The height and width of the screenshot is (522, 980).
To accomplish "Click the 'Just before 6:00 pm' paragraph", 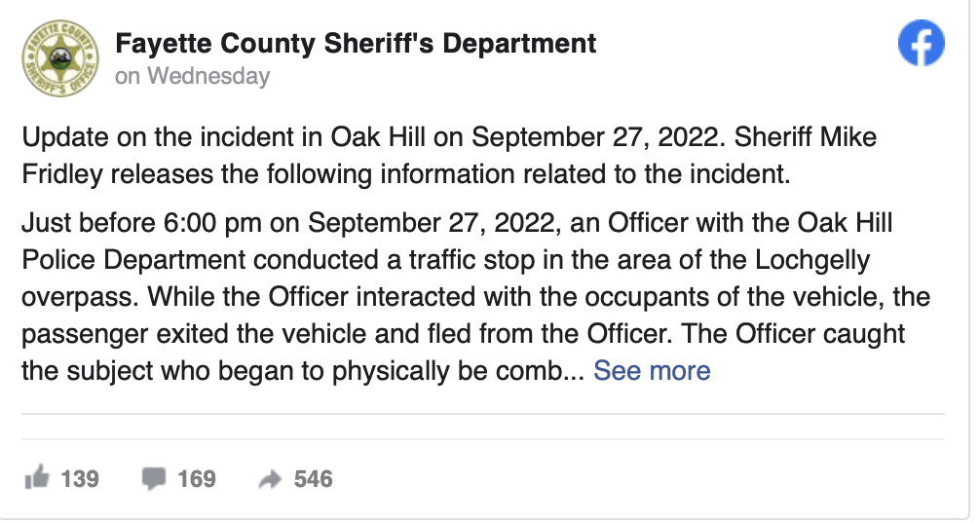I will click(x=475, y=296).
